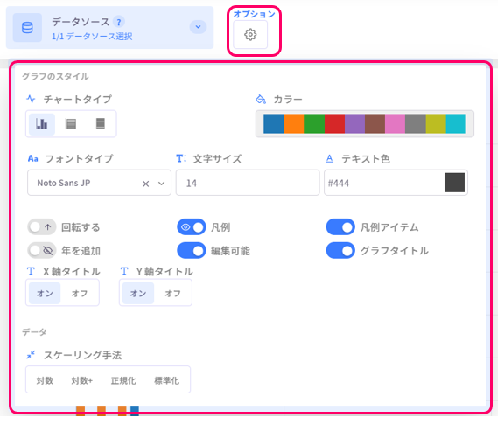This screenshot has width=504, height=424.
Task: Pick the blue swatch in カラー palette
Action: point(274,123)
